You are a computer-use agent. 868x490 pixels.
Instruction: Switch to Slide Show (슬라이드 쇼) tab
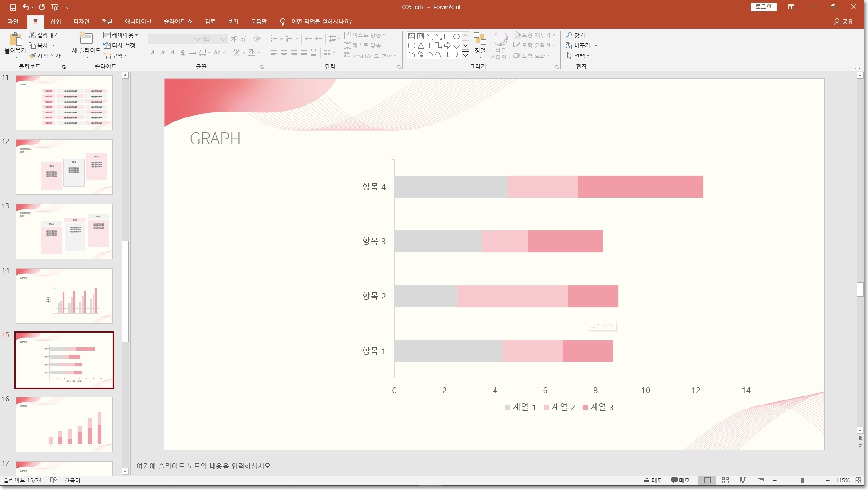178,22
